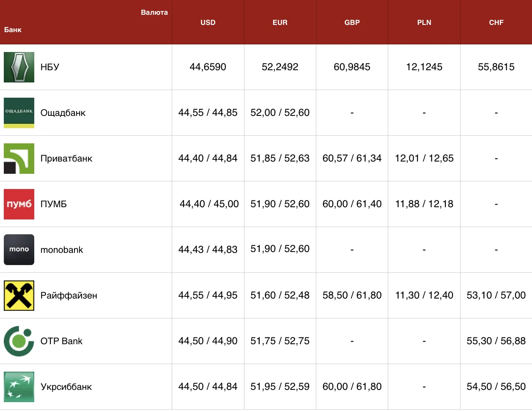Click Укрсиббанк GBP rate 60,00 / 61,80
The image size is (532, 411).
pos(352,386)
